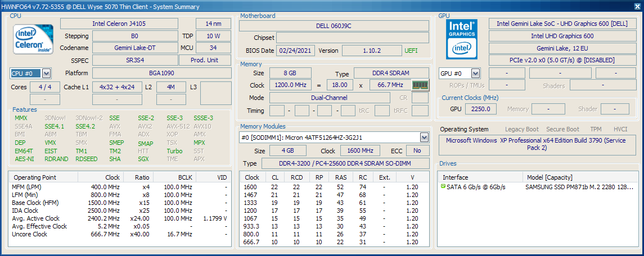Click the TPM label
Screen dimensions: 644x256
[x=596, y=129]
